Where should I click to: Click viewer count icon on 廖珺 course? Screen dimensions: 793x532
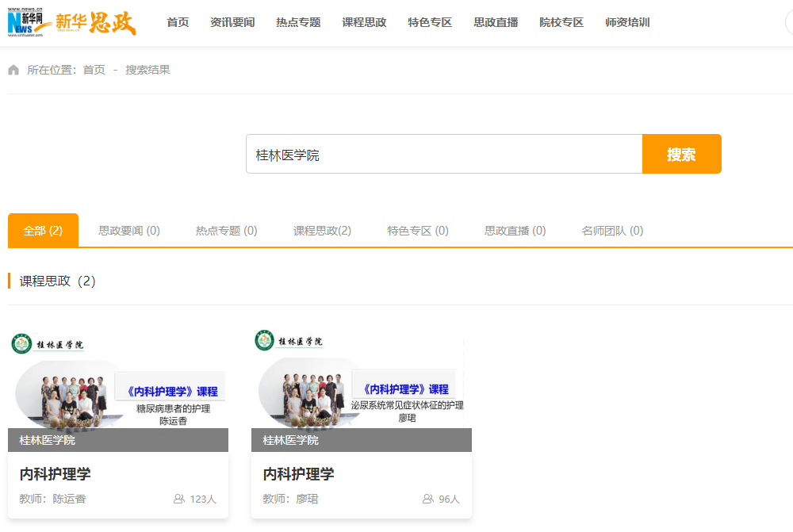(428, 499)
